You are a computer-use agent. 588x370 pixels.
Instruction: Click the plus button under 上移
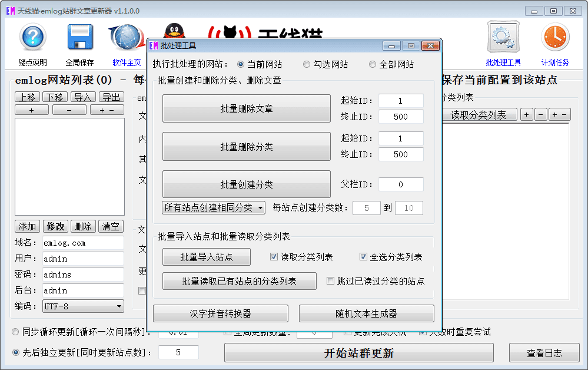(32, 110)
